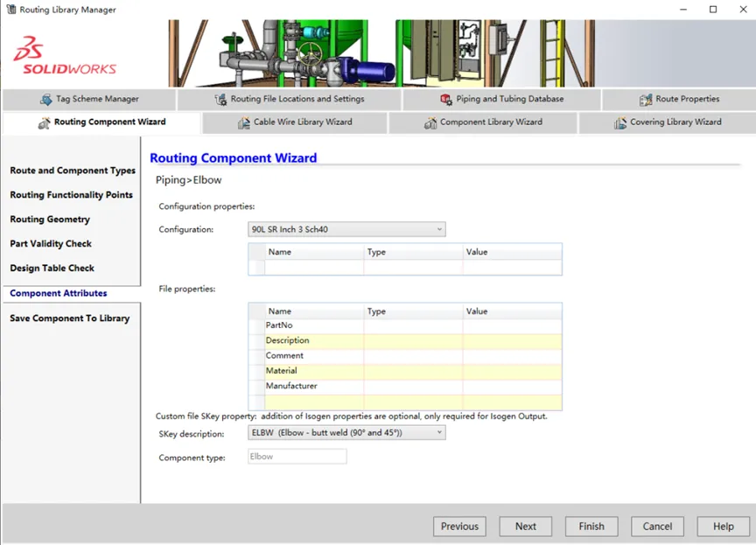Click the Cable Wire Library Wizard icon

(244, 122)
